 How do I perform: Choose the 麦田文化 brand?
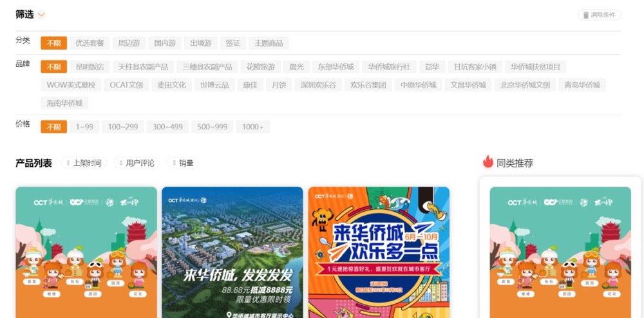click(x=172, y=85)
